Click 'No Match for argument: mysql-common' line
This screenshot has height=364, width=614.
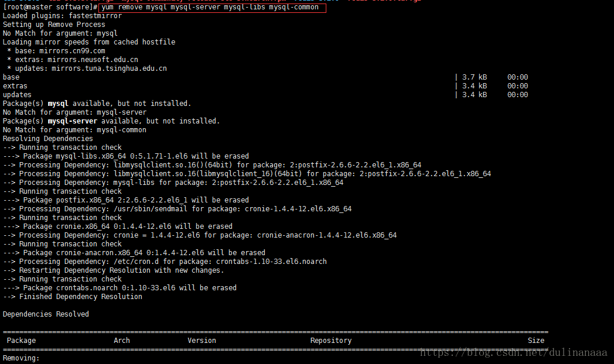click(x=74, y=130)
